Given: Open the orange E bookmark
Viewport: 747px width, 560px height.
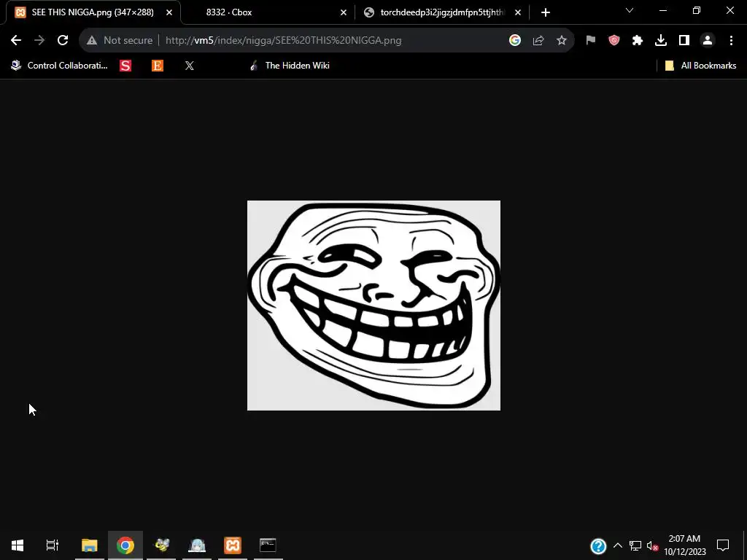Looking at the screenshot, I should [158, 66].
